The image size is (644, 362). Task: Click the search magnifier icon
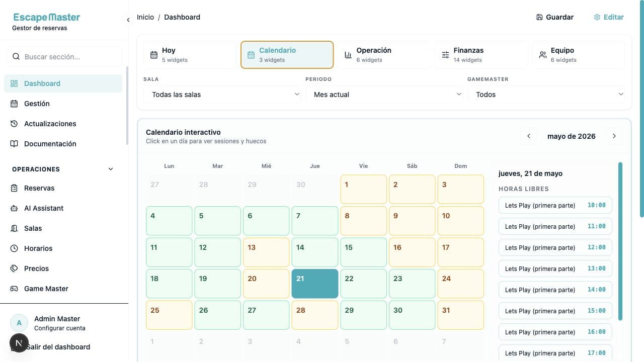point(16,57)
